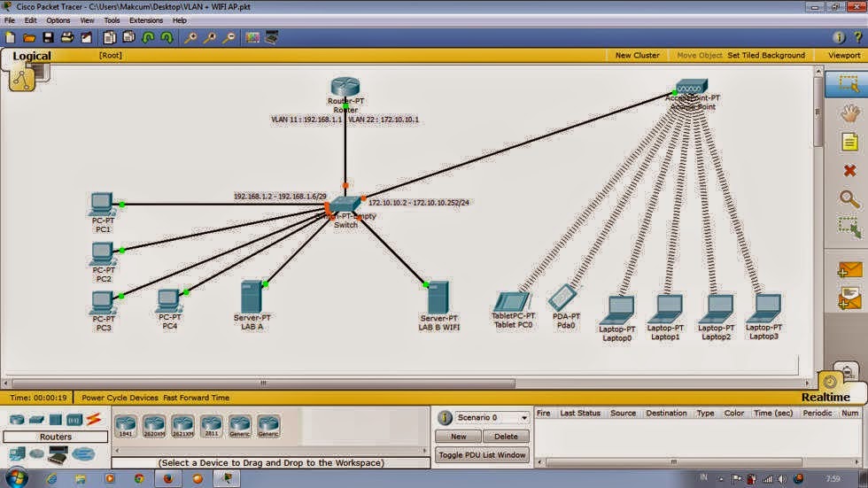
Task: Select the Connections lightning bolt icon
Action: pyautogui.click(x=94, y=420)
